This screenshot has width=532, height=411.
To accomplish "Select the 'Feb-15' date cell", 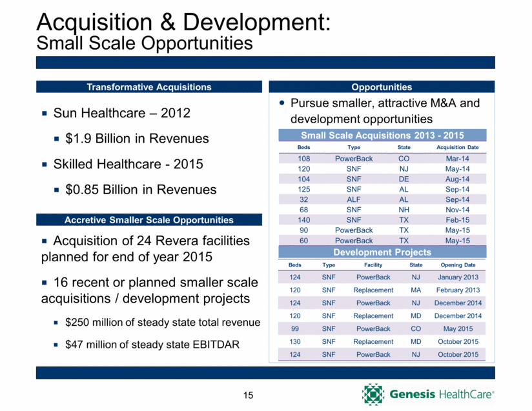I will (x=457, y=220).
